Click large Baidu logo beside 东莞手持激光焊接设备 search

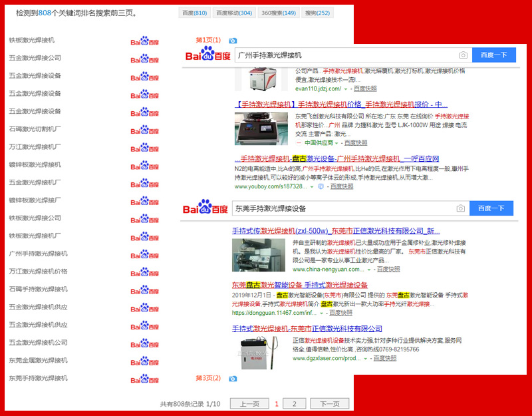click(205, 207)
